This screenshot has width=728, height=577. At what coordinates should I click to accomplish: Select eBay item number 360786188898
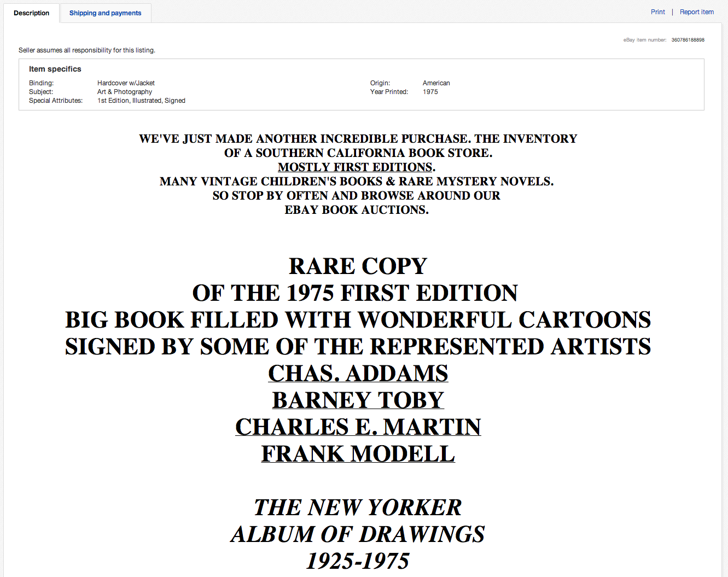click(x=688, y=40)
